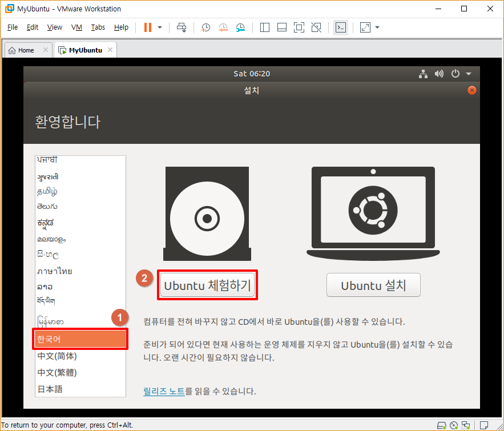
Task: Enter full screen mode
Action: tap(299, 27)
